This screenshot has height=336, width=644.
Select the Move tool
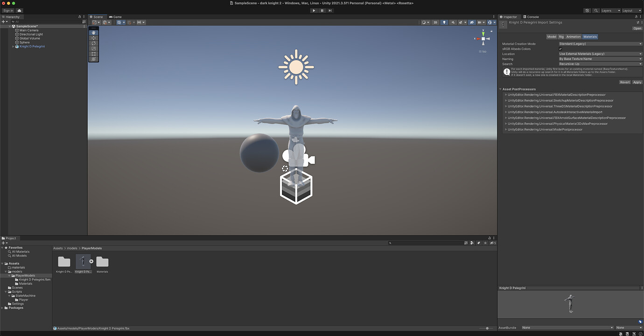[93, 38]
